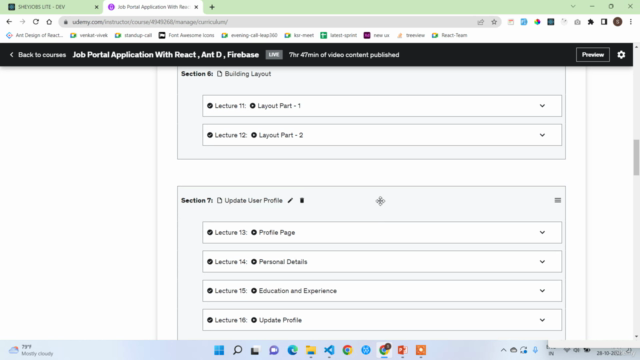Open the Chat app on taskbar
This screenshot has width=640, height=360.
click(x=274, y=350)
